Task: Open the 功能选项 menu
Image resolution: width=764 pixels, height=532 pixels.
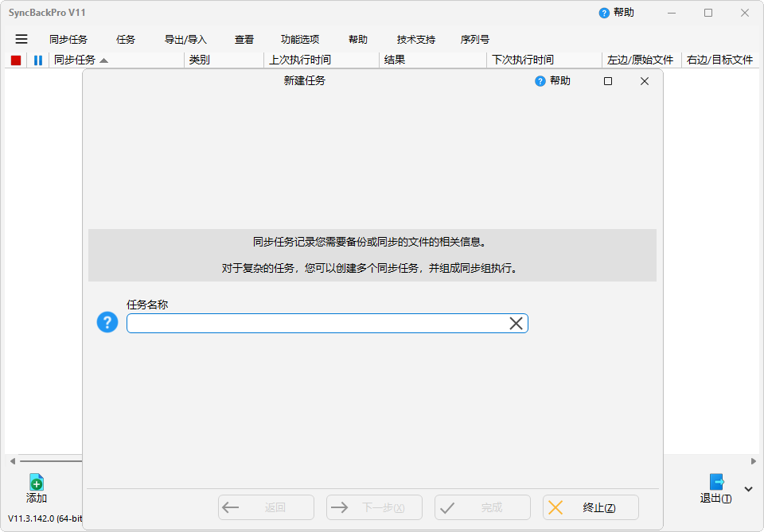Action: click(298, 39)
